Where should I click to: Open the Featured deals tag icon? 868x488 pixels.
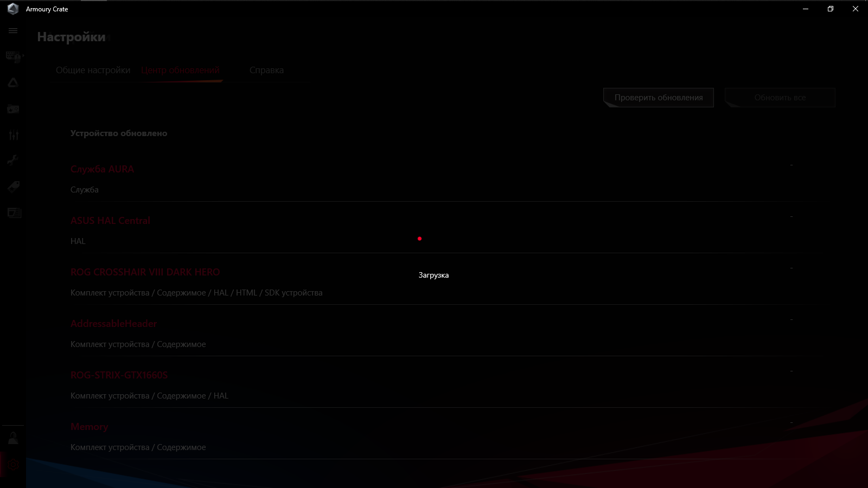[14, 187]
